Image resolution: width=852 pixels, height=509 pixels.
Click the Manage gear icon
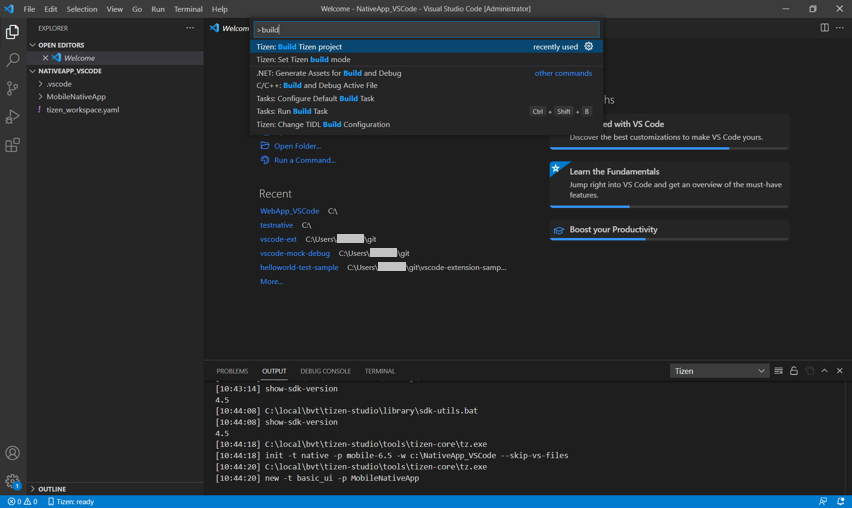(x=12, y=481)
